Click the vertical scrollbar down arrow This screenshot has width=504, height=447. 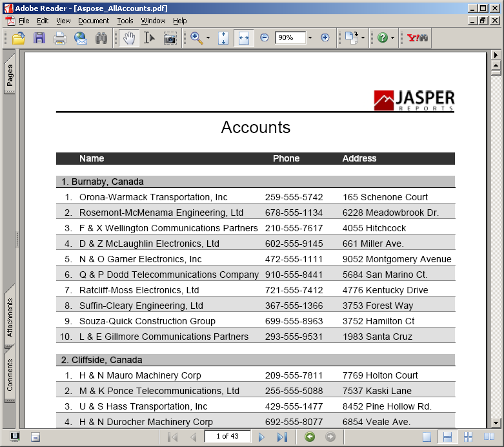click(496, 423)
